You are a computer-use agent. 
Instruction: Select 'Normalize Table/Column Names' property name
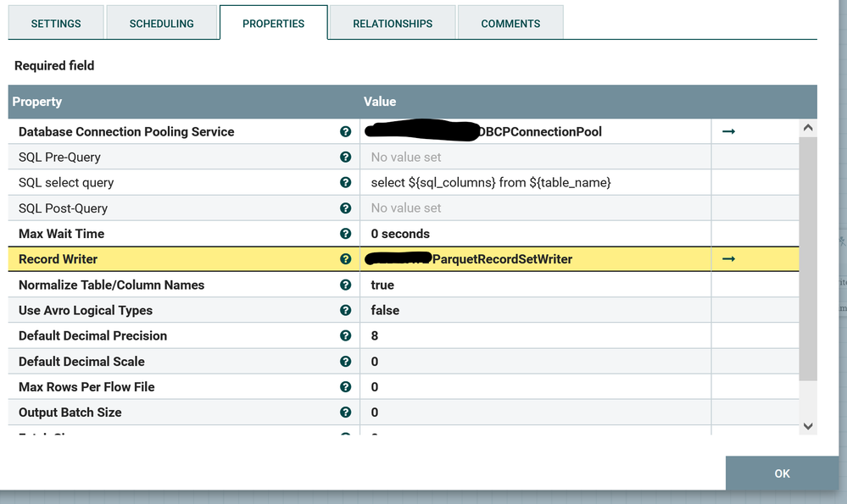coord(111,285)
